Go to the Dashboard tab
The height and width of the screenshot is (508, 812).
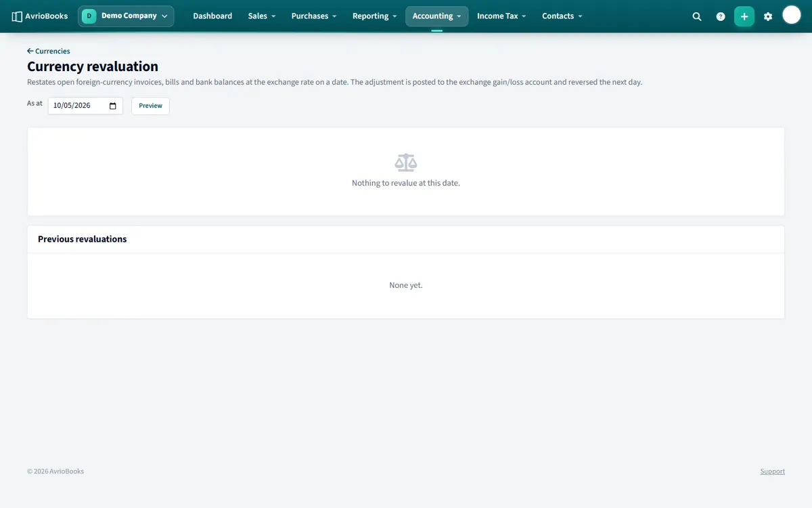pos(212,16)
